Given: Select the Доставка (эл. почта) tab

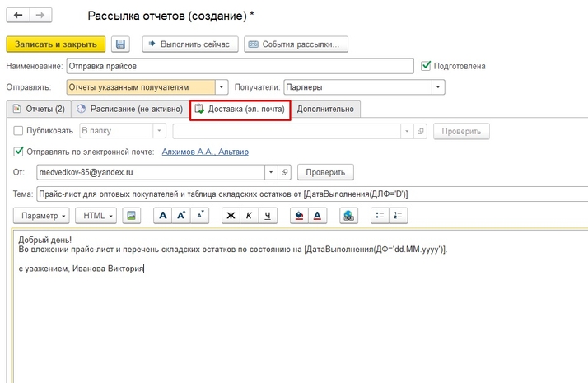Looking at the screenshot, I should coord(240,110).
